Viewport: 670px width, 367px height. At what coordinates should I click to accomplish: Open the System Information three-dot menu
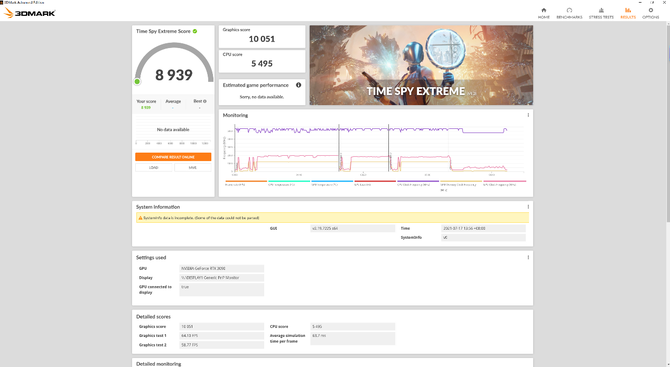tap(528, 207)
